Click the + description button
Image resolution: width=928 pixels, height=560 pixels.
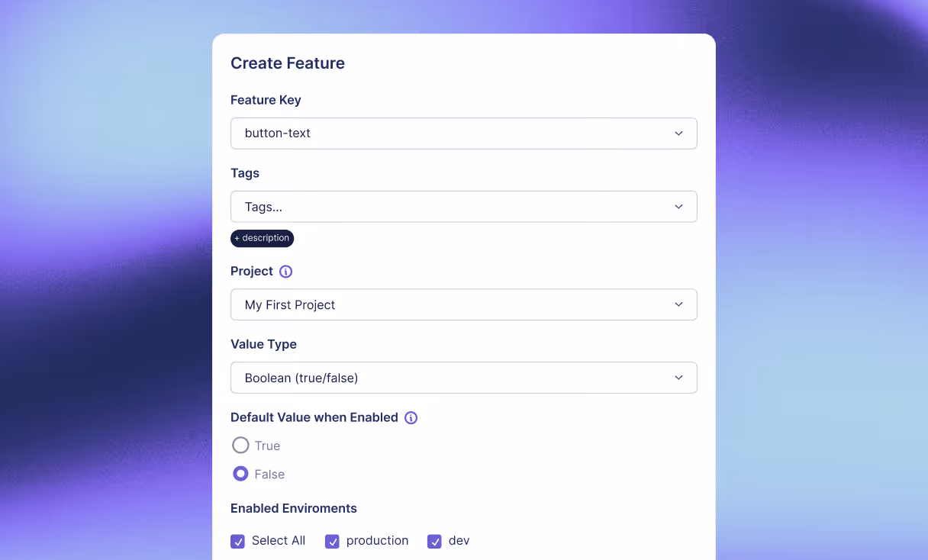click(x=262, y=238)
